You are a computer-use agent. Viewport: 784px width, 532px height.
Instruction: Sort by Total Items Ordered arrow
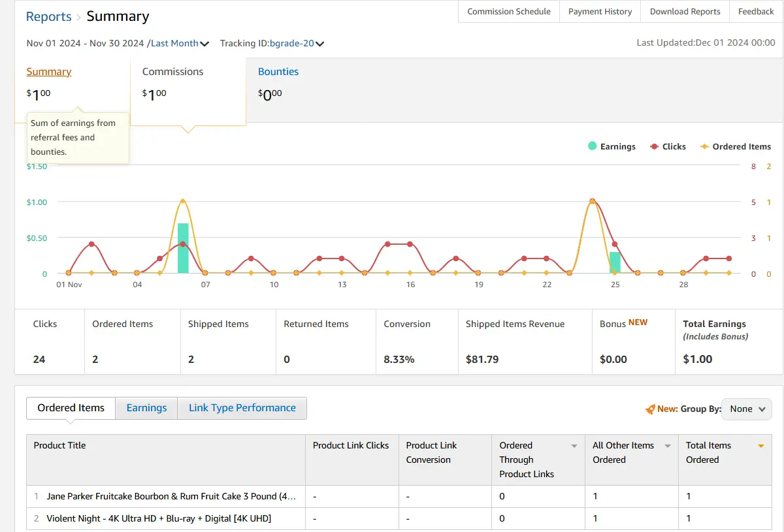pos(761,446)
